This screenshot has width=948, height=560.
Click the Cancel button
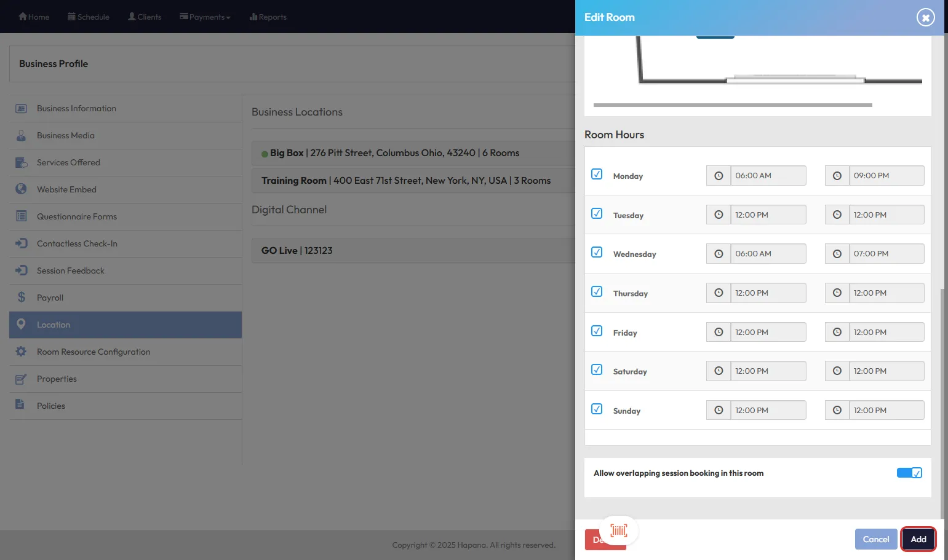pyautogui.click(x=875, y=539)
